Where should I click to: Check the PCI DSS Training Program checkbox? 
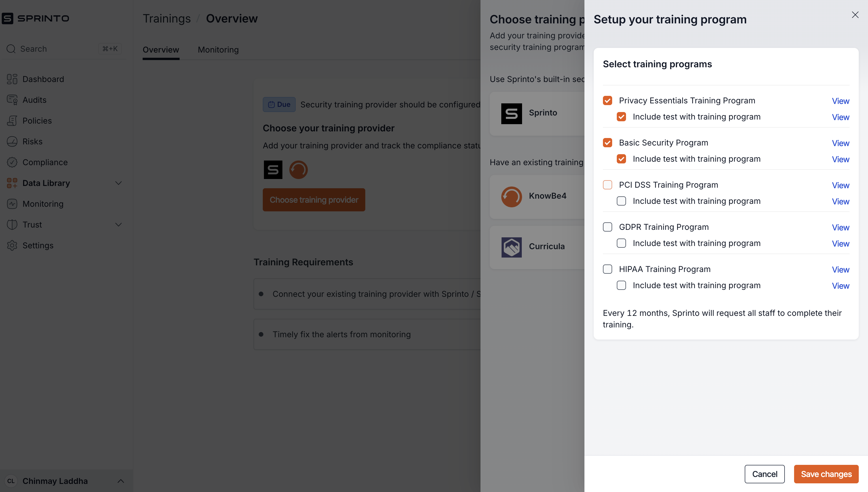(x=607, y=185)
